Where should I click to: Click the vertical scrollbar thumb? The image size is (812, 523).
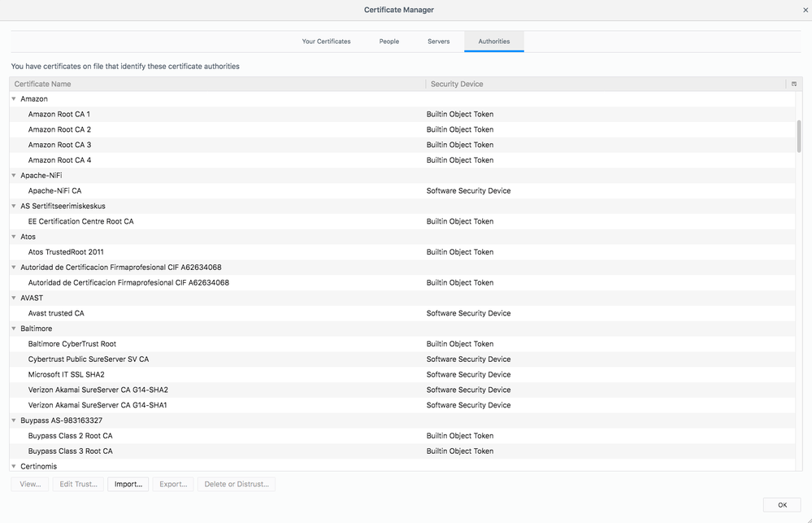click(799, 137)
